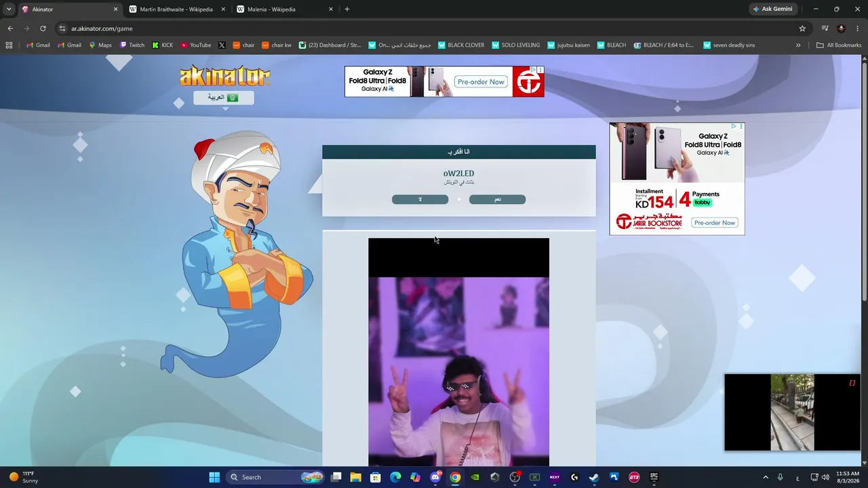Click Pre-order Now in the top banner ad
Screen dimensions: 868x488
pyautogui.click(x=481, y=82)
